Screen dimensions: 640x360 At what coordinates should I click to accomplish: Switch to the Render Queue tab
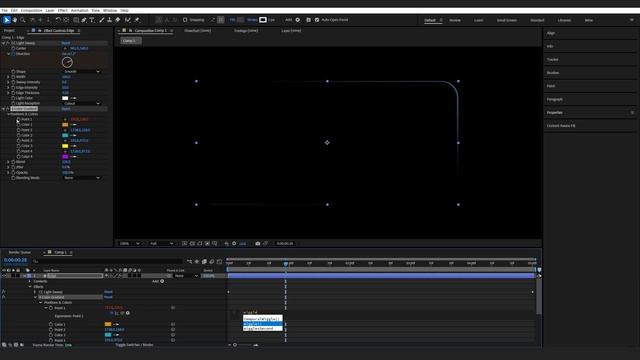(20, 252)
